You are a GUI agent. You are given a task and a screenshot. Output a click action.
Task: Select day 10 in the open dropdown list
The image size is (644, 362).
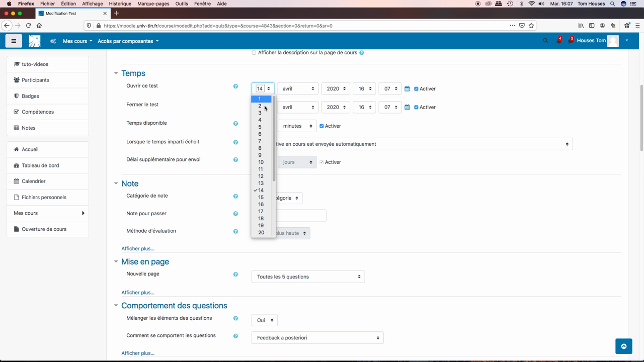(261, 162)
